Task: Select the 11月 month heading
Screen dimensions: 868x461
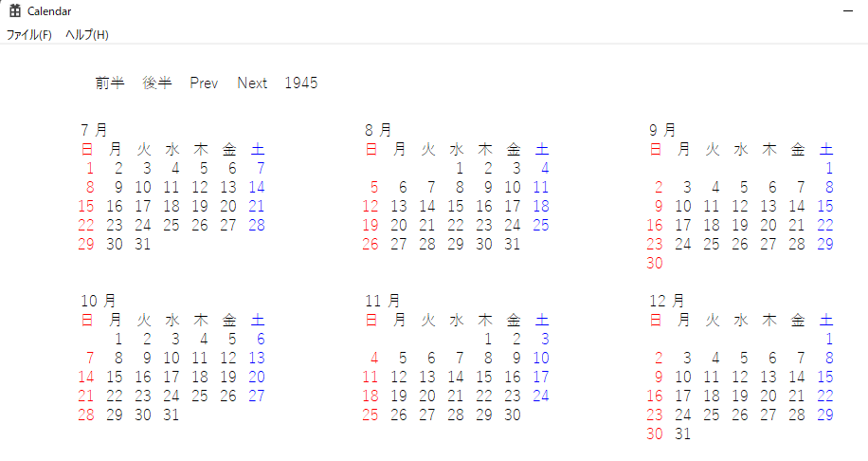Action: [383, 301]
